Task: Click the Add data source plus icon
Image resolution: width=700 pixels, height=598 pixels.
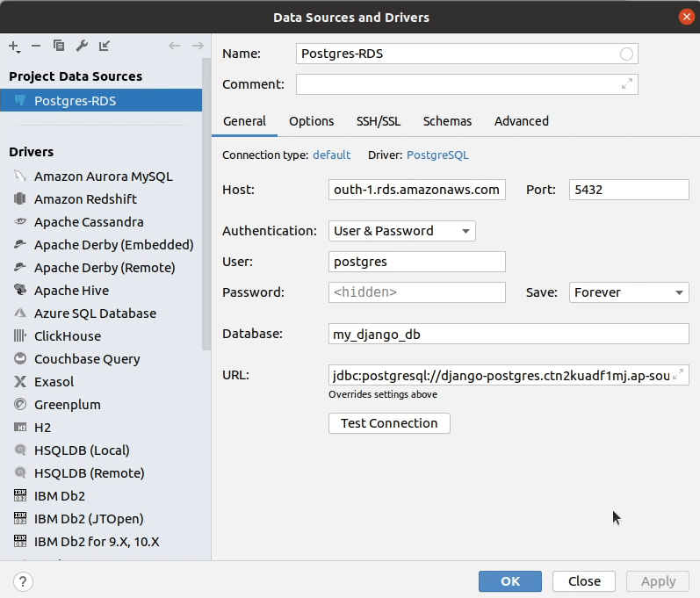Action: pyautogui.click(x=14, y=46)
